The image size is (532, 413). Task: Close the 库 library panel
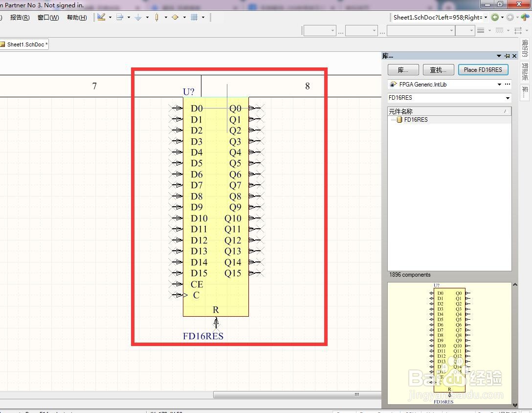(515, 56)
